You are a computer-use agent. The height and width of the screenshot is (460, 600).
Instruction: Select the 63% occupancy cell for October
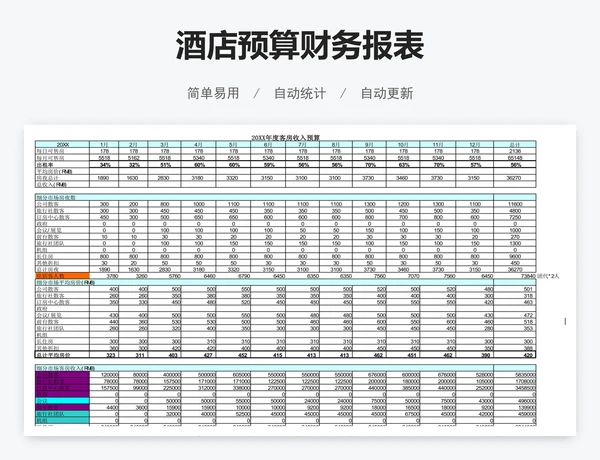(404, 165)
